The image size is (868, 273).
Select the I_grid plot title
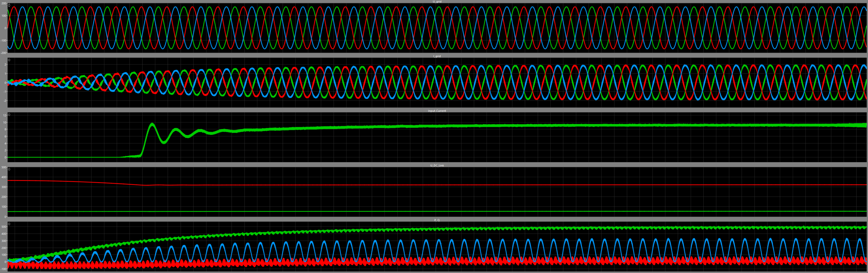(437, 56)
